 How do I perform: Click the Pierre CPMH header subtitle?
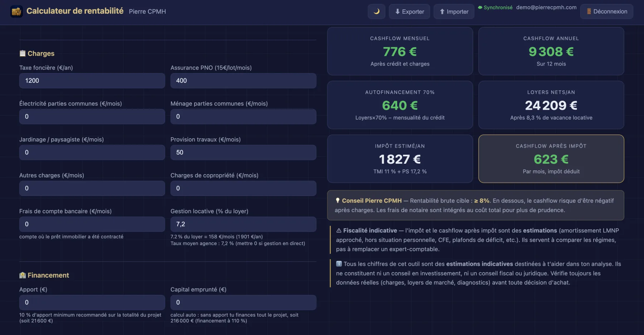(x=147, y=11)
